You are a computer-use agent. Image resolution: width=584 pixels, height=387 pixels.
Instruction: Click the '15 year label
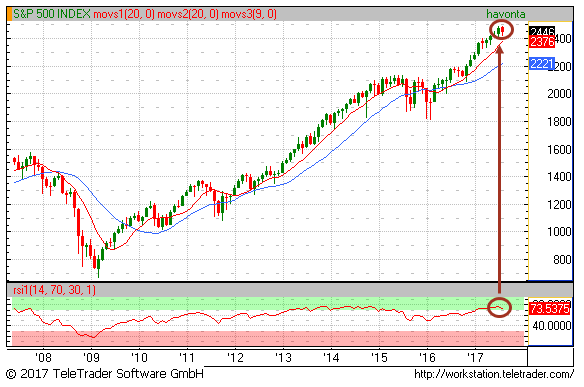tap(379, 358)
